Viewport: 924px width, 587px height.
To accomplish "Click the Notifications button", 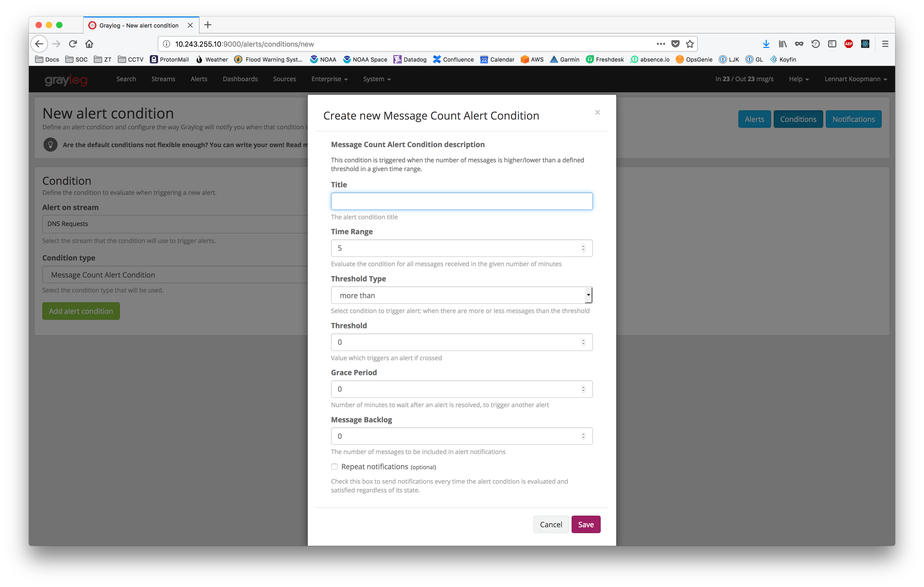I will pyautogui.click(x=853, y=119).
